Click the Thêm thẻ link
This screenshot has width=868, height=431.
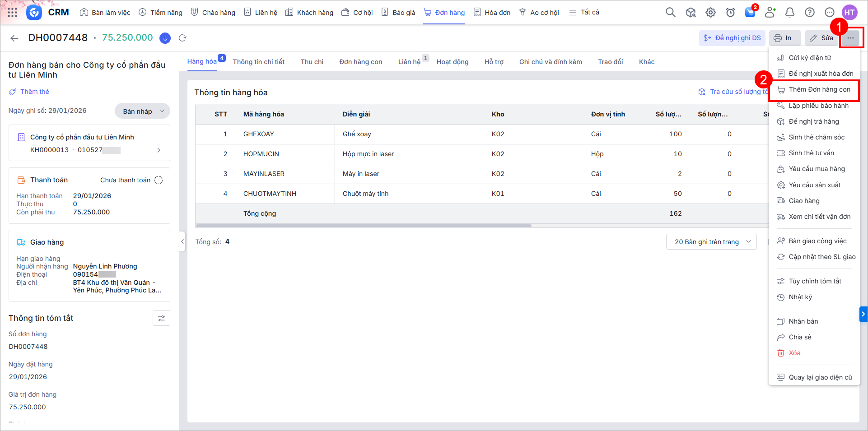34,92
